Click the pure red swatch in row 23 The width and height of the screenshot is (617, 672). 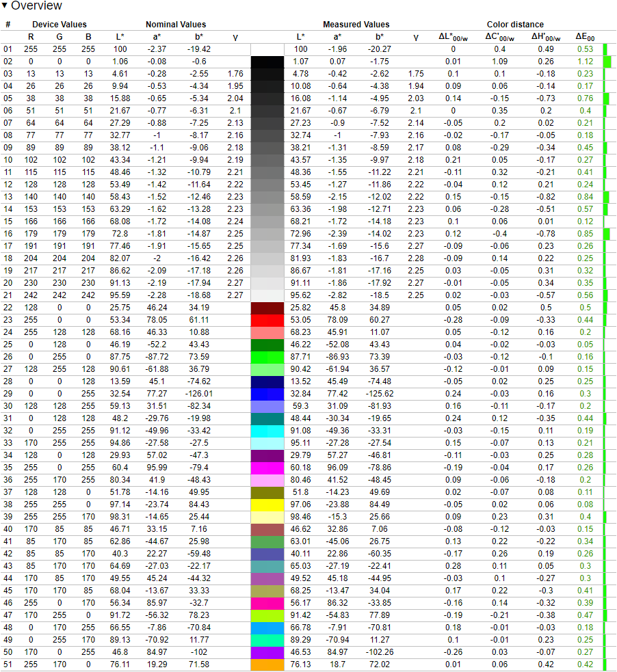click(x=267, y=319)
